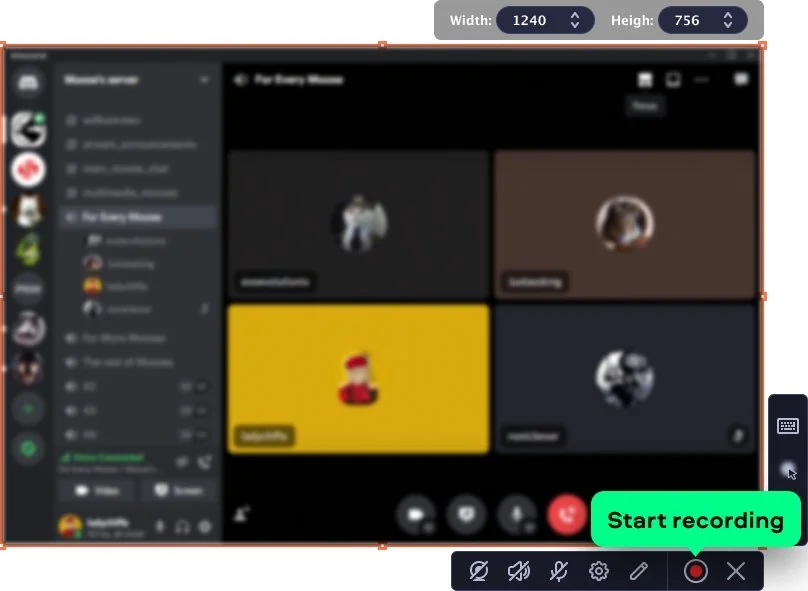Increase the Height value with up stepper arrow
Viewport: 808px width, 591px height.
(728, 15)
